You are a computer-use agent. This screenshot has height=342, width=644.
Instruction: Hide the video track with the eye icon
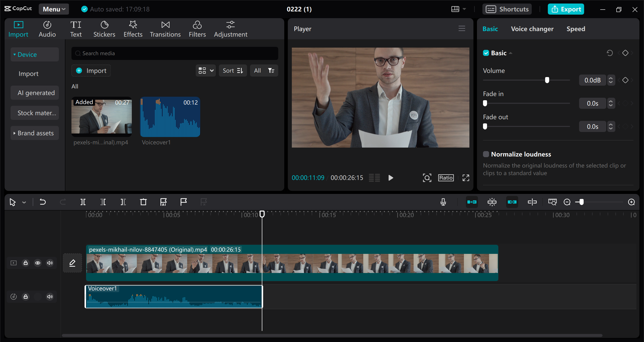(38, 263)
